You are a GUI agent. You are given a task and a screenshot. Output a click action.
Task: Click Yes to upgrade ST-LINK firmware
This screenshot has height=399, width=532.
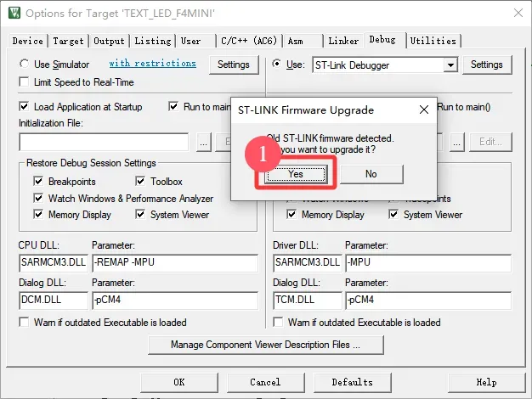[294, 174]
